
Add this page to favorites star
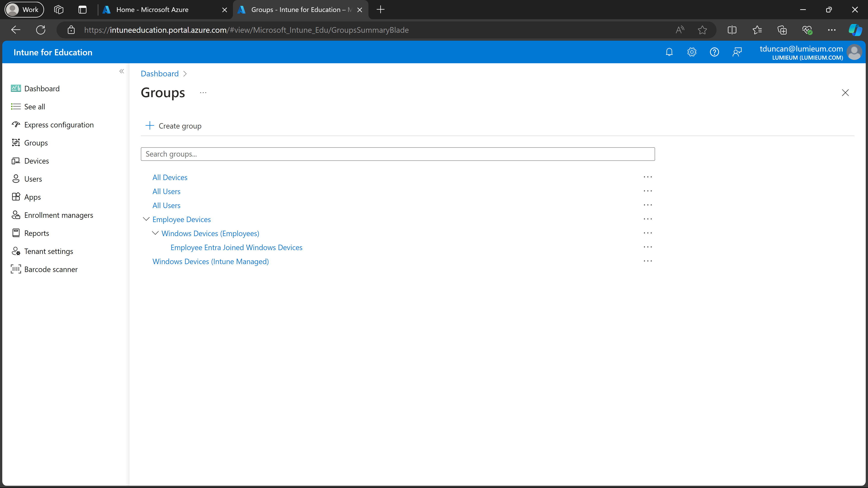coord(702,30)
